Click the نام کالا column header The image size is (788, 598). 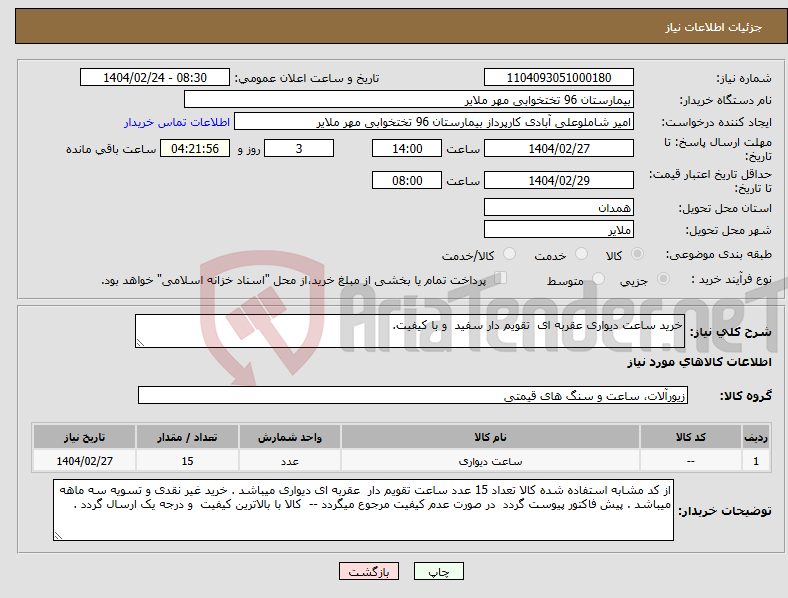click(x=490, y=437)
